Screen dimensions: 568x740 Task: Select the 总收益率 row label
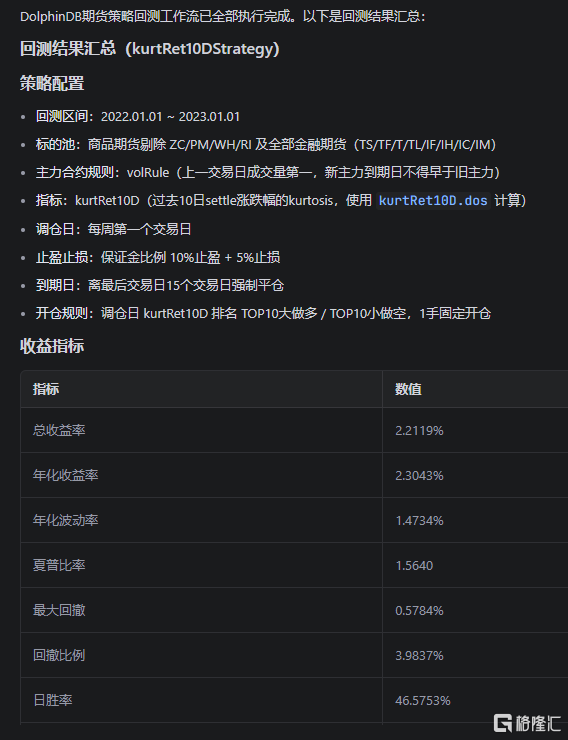(59, 430)
